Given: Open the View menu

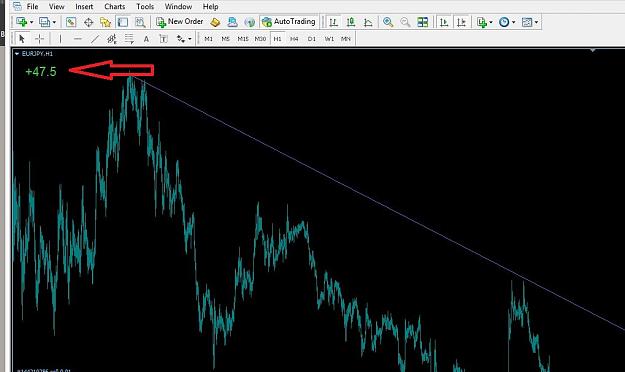Looking at the screenshot, I should (57, 6).
